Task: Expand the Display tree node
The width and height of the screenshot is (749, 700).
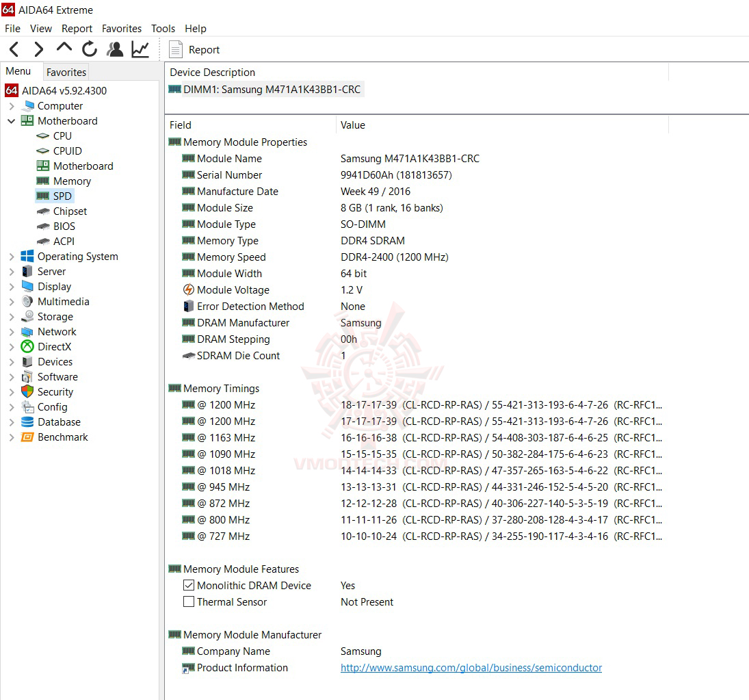Action: point(12,287)
